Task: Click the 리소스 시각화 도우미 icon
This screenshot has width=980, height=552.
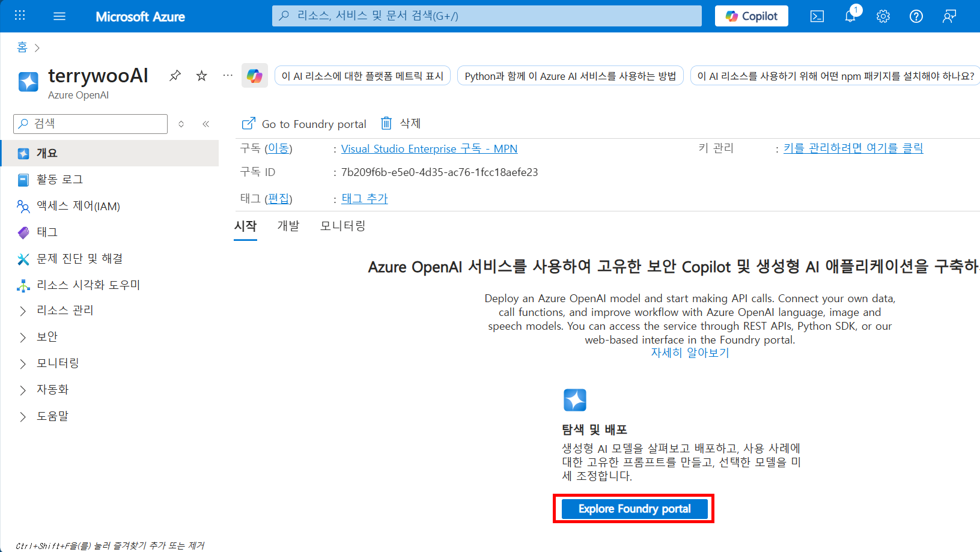Action: tap(23, 285)
